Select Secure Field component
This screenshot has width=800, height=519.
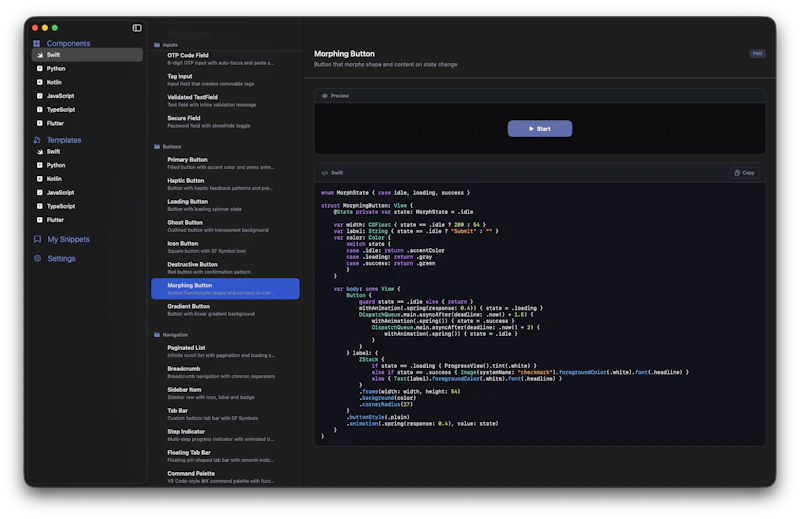point(226,121)
